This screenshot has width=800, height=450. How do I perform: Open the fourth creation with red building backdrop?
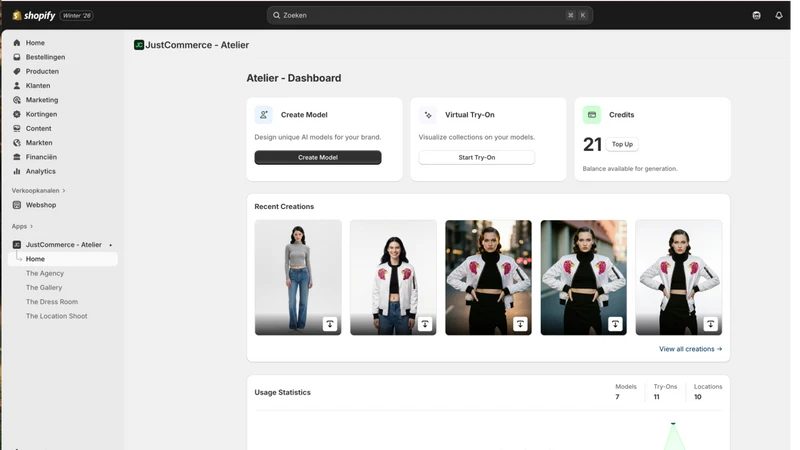[584, 278]
